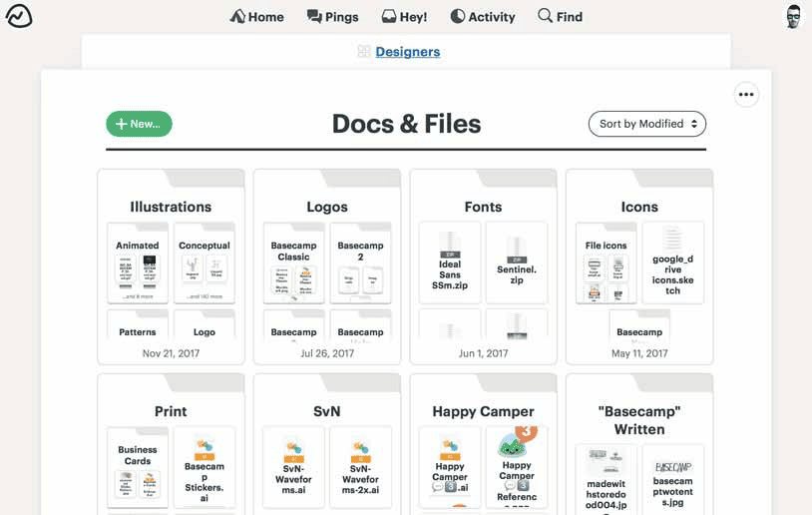This screenshot has width=812, height=515.
Task: Open the Business Cards folder in Print
Action: click(x=138, y=467)
